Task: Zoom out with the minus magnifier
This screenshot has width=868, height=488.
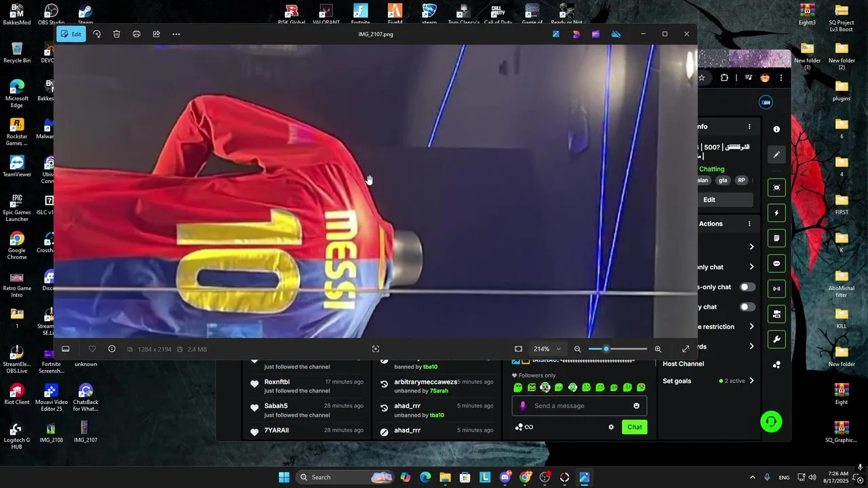Action: coord(578,349)
